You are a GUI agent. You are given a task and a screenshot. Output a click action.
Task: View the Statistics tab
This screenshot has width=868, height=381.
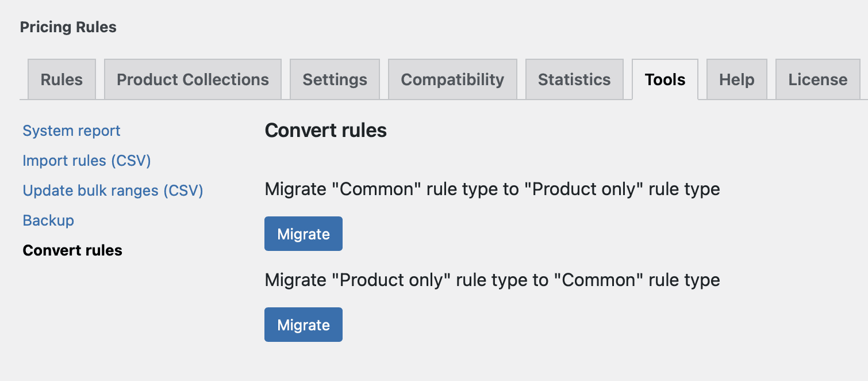[x=574, y=79]
